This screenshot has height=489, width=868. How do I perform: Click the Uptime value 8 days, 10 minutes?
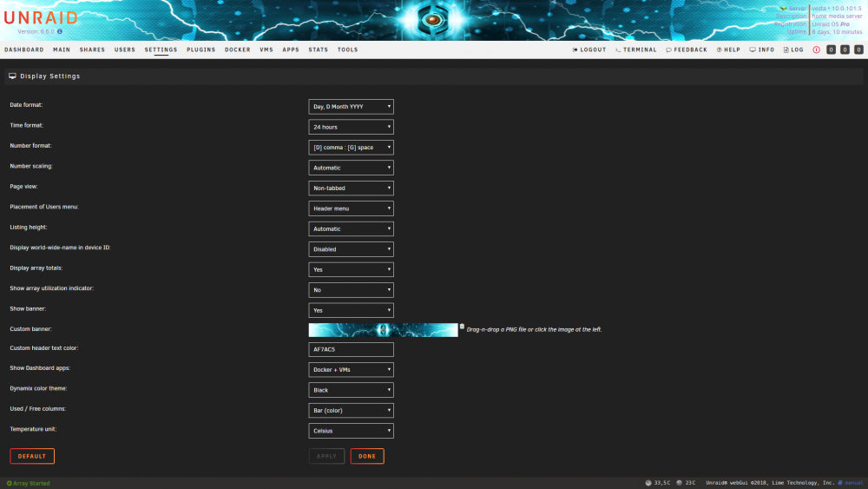tap(837, 32)
